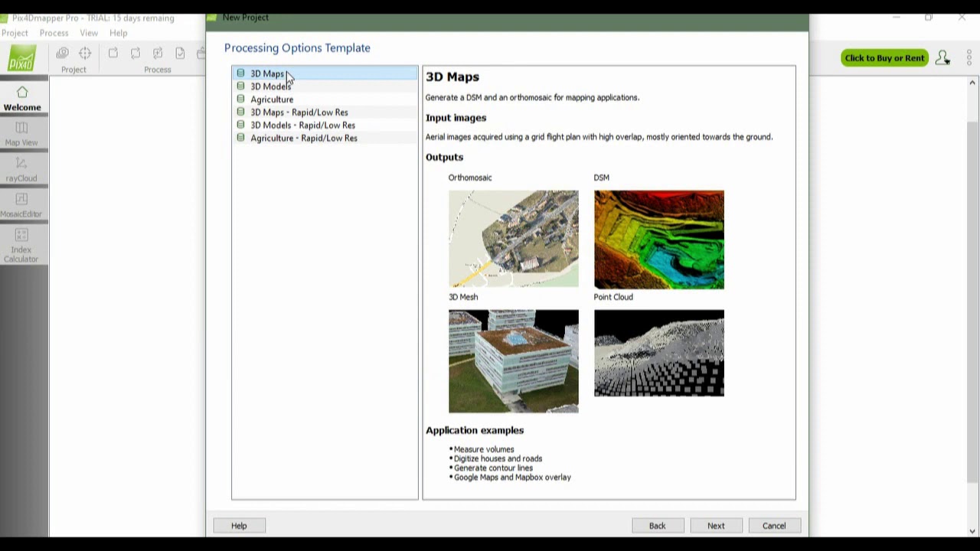Switch to Map View in sidebar
Viewport: 980px width, 551px height.
pyautogui.click(x=21, y=133)
